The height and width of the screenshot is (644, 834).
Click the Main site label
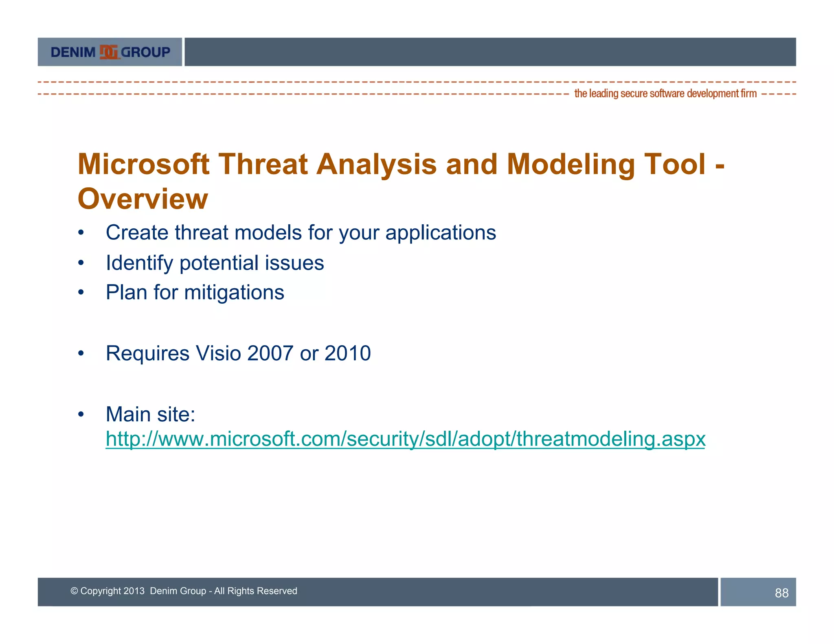click(x=150, y=414)
